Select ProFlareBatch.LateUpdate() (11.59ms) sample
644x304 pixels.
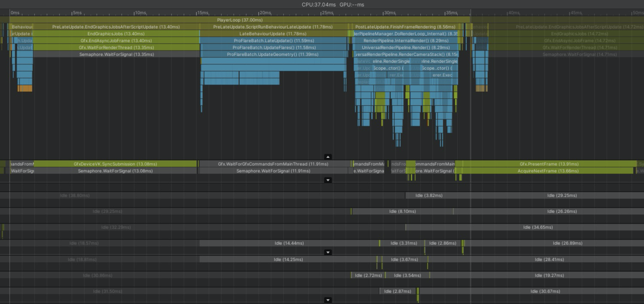point(273,41)
